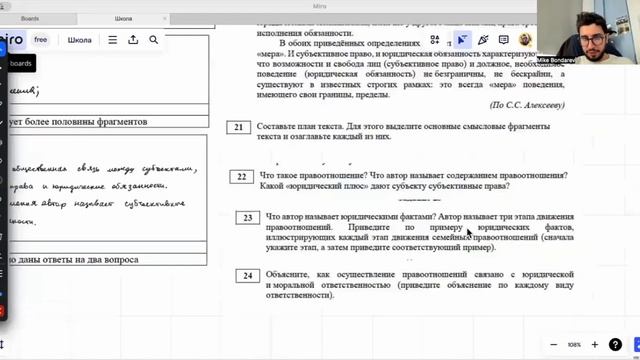The width and height of the screenshot is (640, 360).
Task: Click the Miro logo
Action: 12,40
